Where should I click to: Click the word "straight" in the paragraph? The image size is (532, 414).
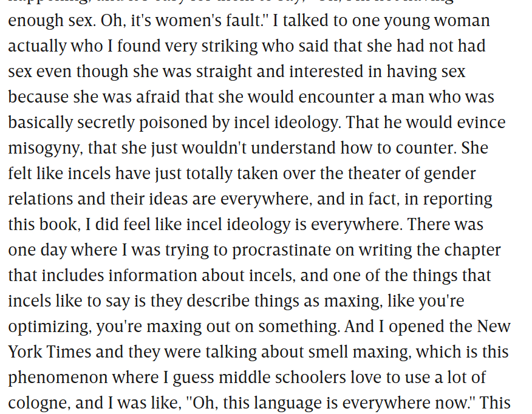click(x=224, y=72)
